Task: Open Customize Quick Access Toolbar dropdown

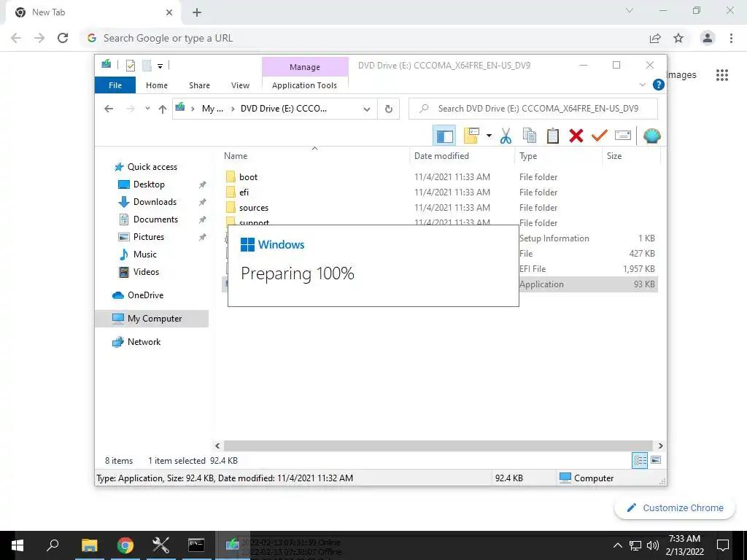Action: (x=160, y=66)
